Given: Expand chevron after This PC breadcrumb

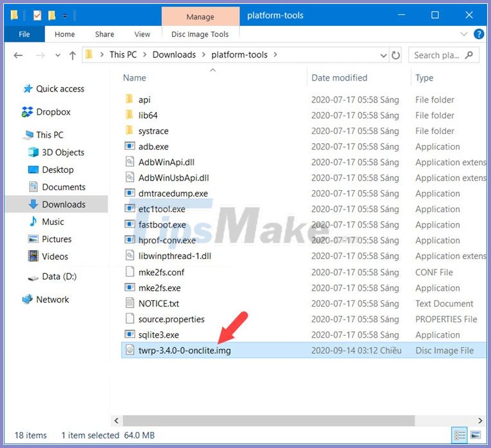Looking at the screenshot, I should click(145, 55).
